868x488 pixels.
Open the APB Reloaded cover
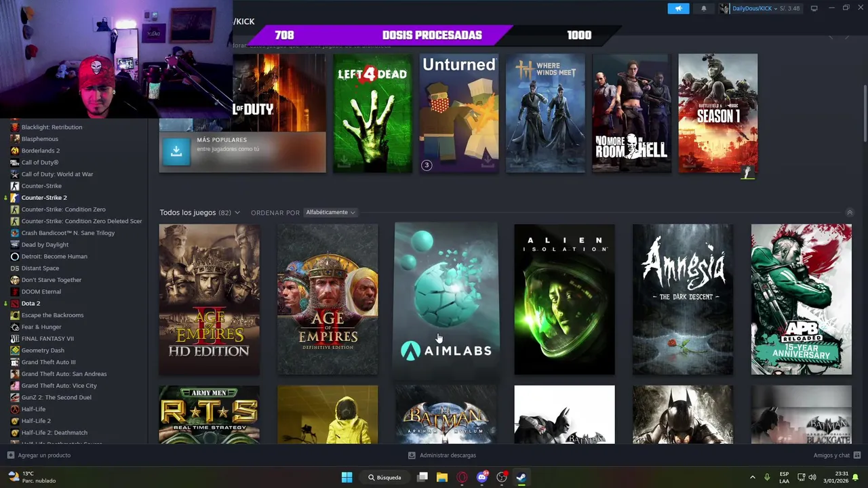801,300
